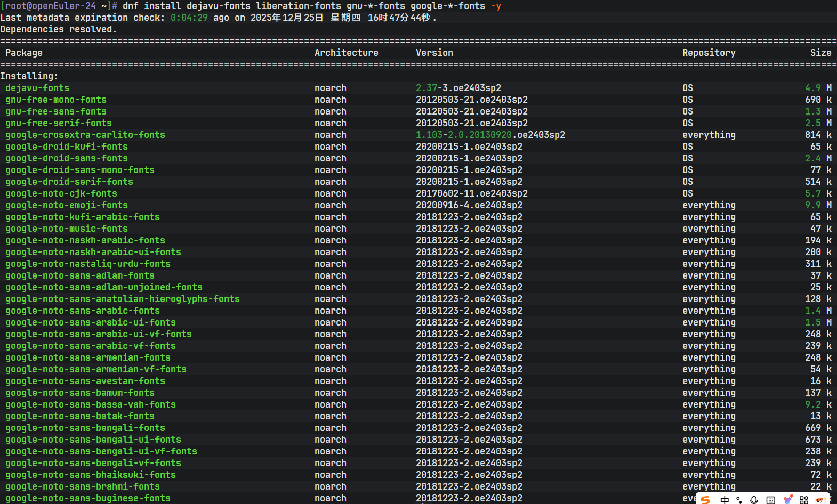837x504 pixels.
Task: Click the Version column header
Action: (434, 53)
